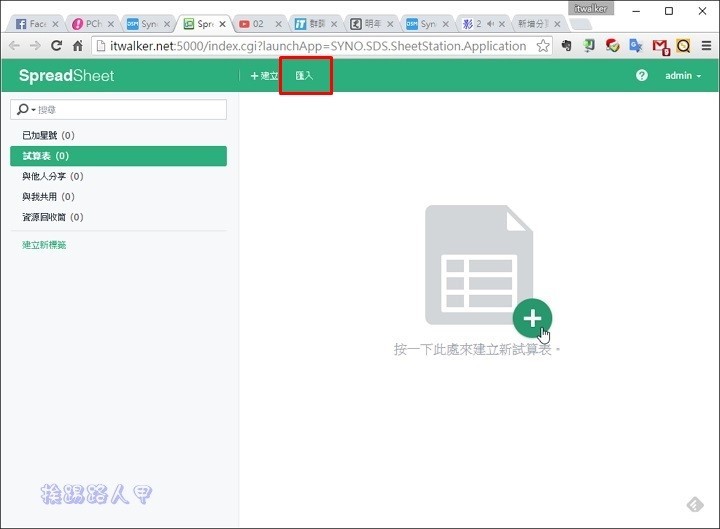Click the green plus create spreadsheet button
The width and height of the screenshot is (720, 529).
tap(532, 318)
